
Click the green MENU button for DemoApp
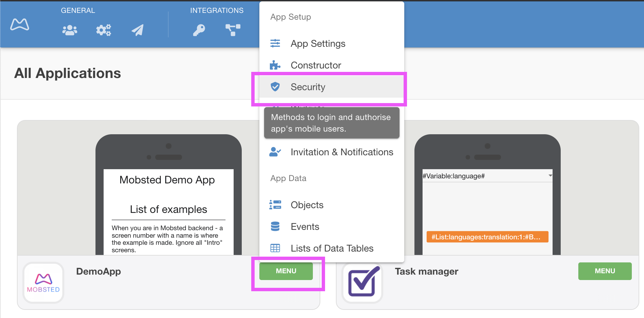286,271
